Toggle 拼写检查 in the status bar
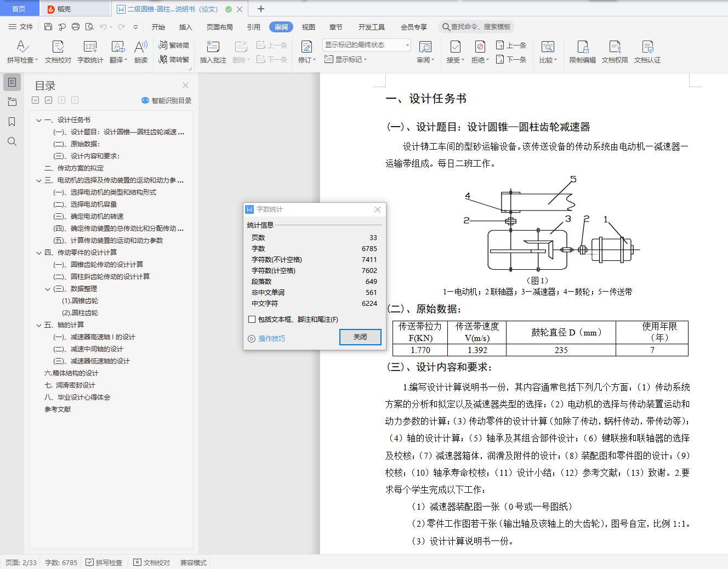Image resolution: width=728 pixels, height=569 pixels. pos(104,562)
